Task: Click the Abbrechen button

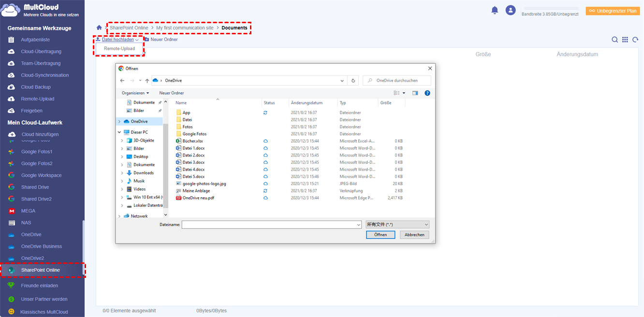Action: [x=414, y=235]
